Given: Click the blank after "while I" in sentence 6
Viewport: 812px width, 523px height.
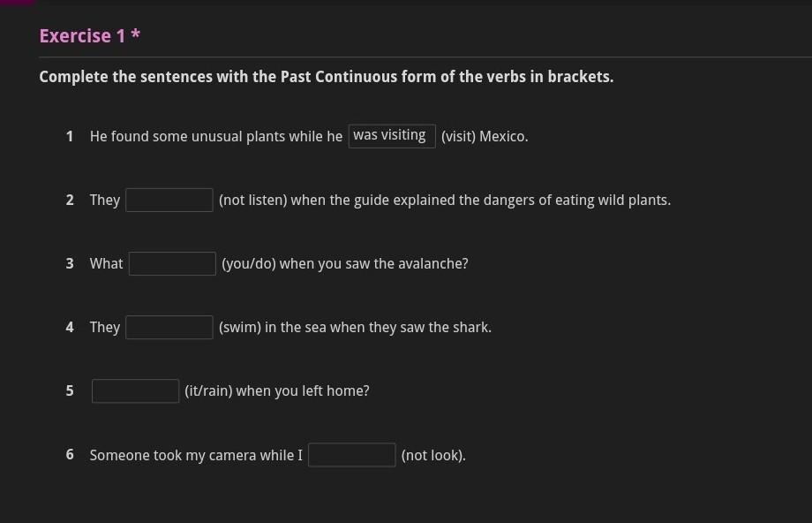Looking at the screenshot, I should (x=352, y=455).
